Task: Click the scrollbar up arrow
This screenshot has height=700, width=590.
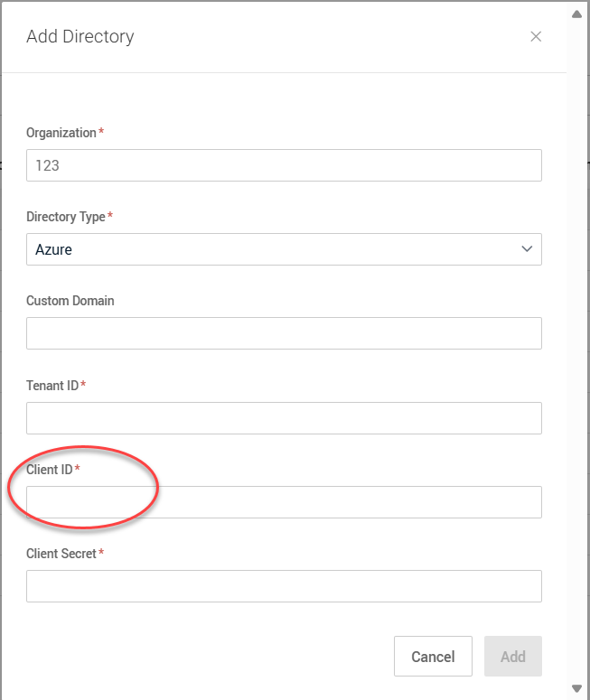Action: click(x=577, y=14)
